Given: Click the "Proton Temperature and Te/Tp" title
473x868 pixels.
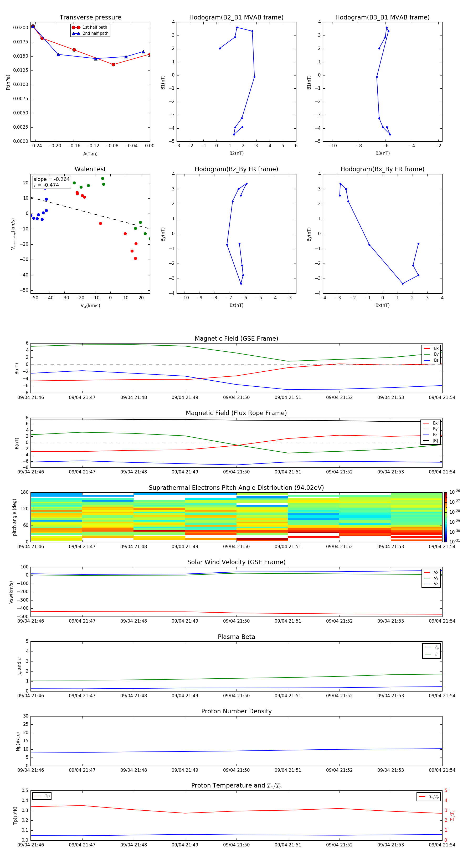Looking at the screenshot, I should pyautogui.click(x=236, y=785).
